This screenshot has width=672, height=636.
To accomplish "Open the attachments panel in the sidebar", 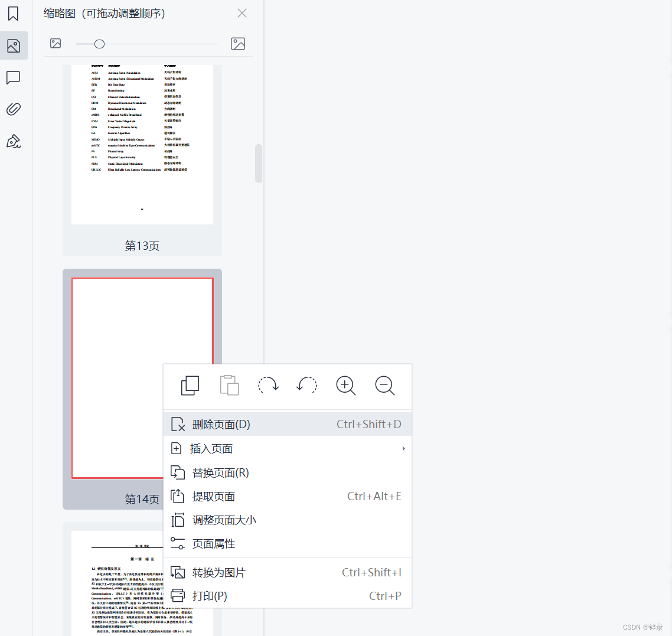I will point(14,109).
